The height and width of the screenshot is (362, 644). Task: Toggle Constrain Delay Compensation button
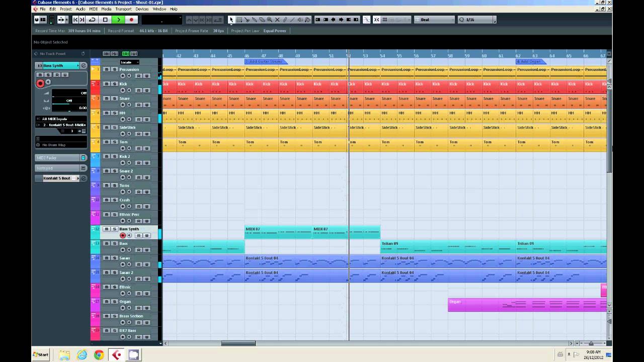37,20
